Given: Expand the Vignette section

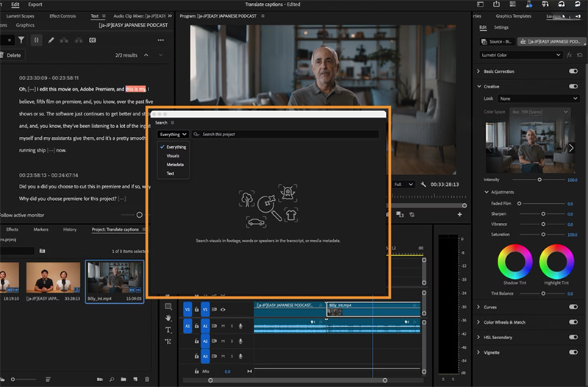Looking at the screenshot, I should click(478, 352).
